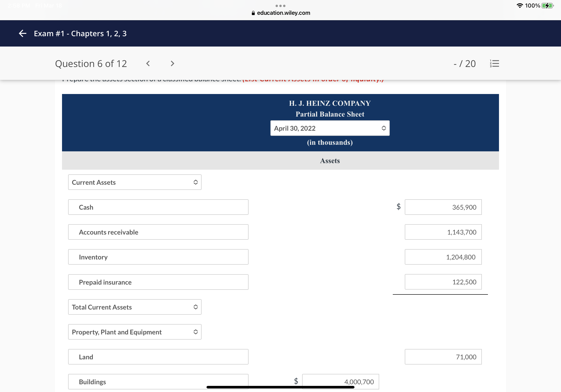The width and height of the screenshot is (561, 392).
Task: Go to the previous question with the left chevron
Action: point(148,63)
